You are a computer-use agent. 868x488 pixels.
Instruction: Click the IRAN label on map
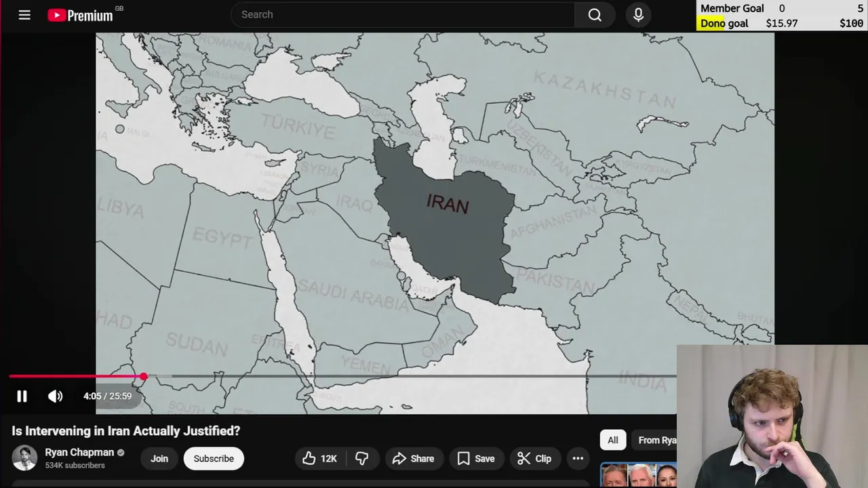coord(448,204)
